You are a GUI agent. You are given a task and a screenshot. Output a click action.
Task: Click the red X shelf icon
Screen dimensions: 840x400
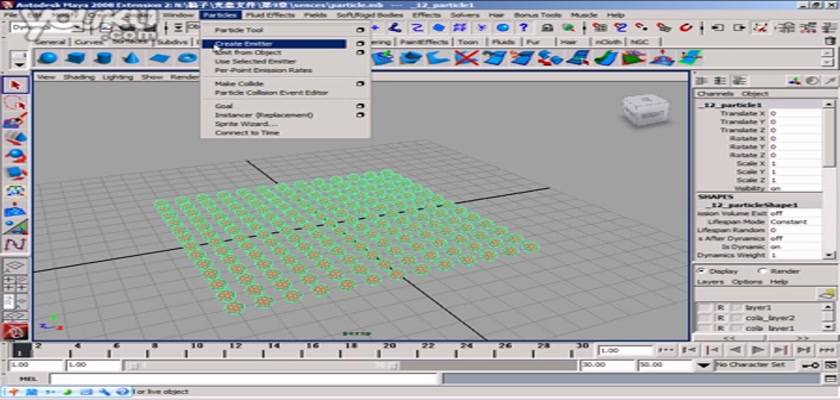tap(466, 58)
